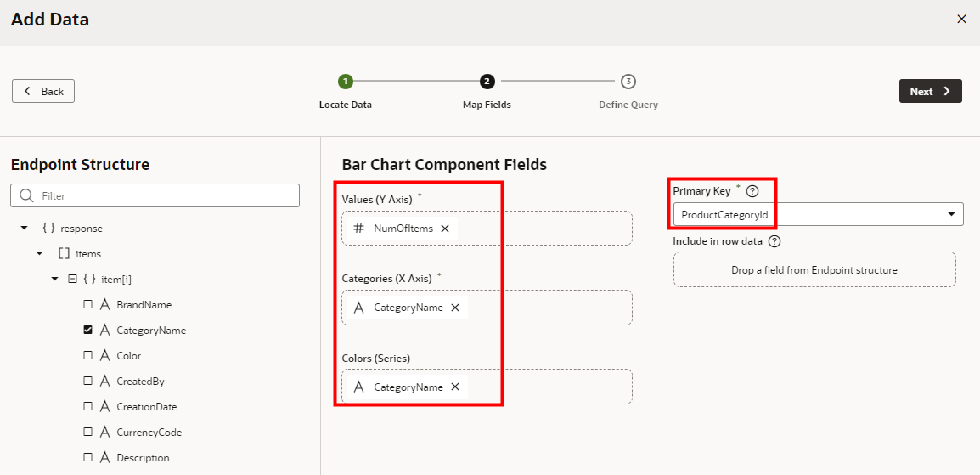Viewport: 980px width, 475px height.
Task: Click the Back button
Action: click(43, 91)
